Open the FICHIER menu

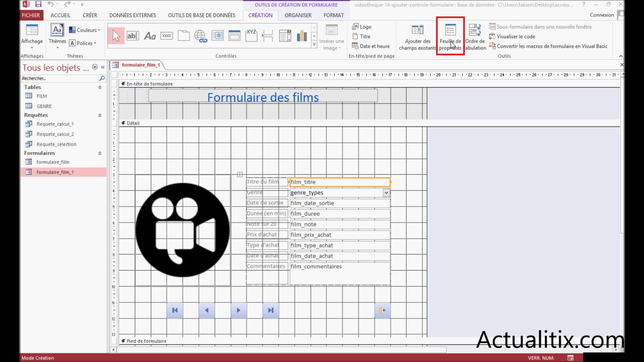click(31, 15)
